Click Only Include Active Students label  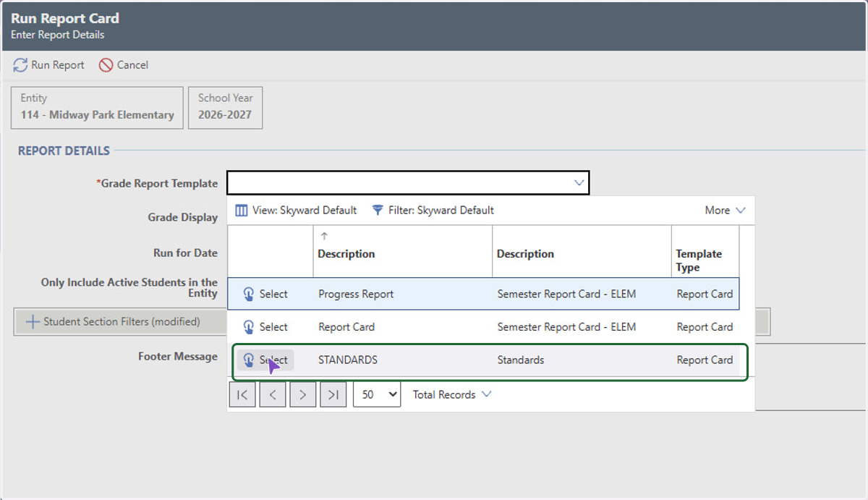click(129, 287)
